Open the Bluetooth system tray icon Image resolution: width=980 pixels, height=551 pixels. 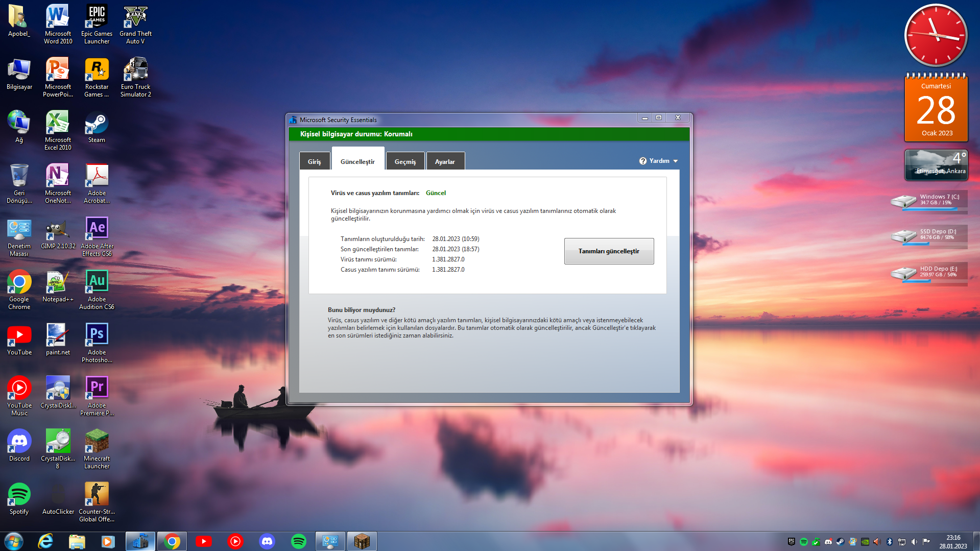(890, 542)
